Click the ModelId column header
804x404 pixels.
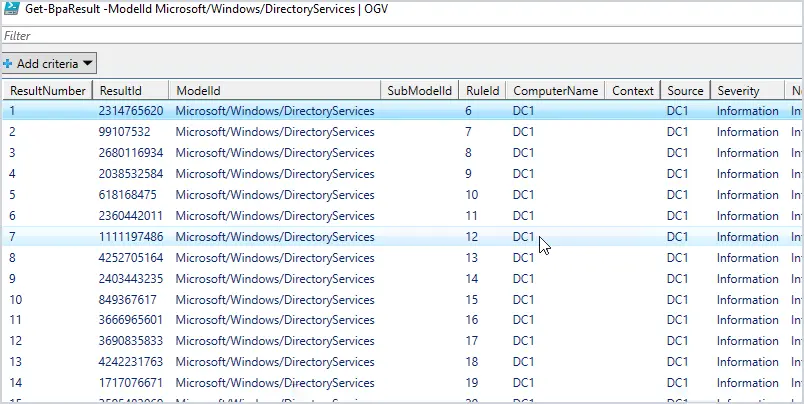(x=274, y=91)
